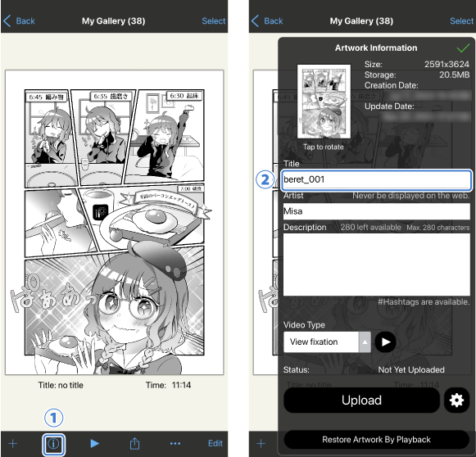Screen dimensions: 476x457
Task: Tap artwork thumbnail to rotate
Action: (x=324, y=102)
